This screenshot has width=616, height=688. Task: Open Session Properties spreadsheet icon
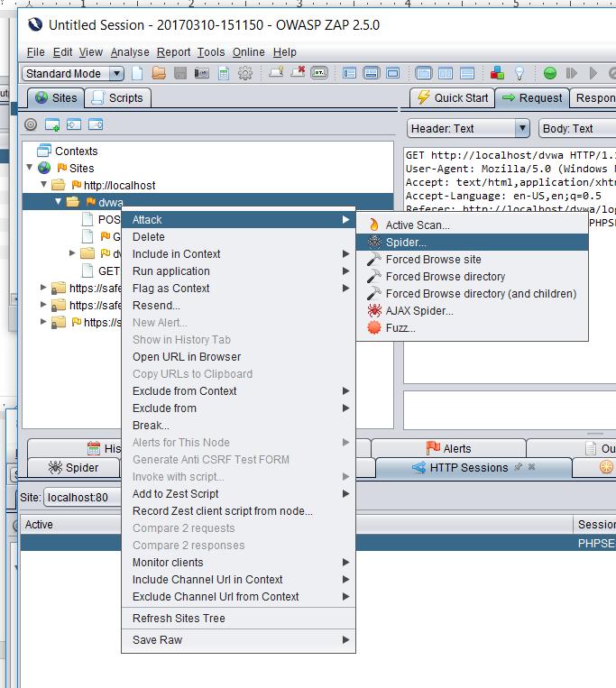[x=224, y=73]
